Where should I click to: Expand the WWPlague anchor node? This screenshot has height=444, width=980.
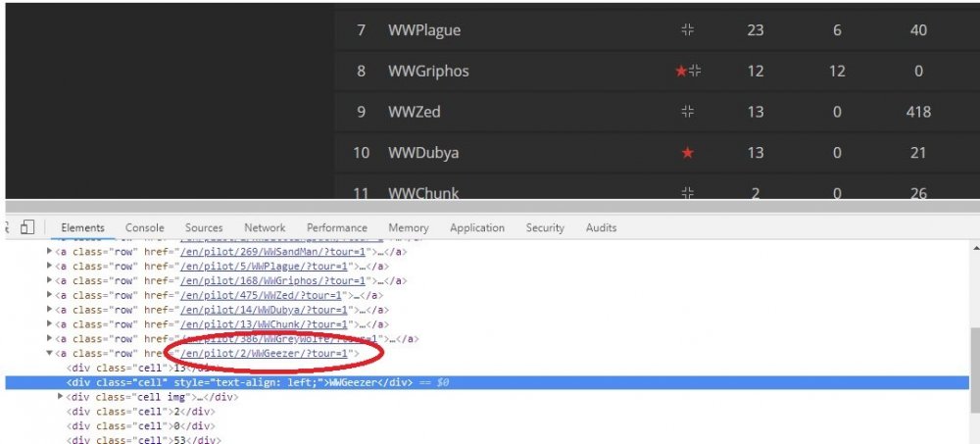(50, 266)
